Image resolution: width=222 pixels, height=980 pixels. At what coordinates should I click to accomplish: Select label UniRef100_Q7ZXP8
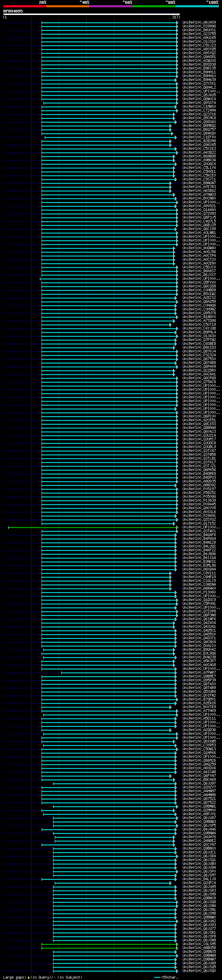(199, 612)
